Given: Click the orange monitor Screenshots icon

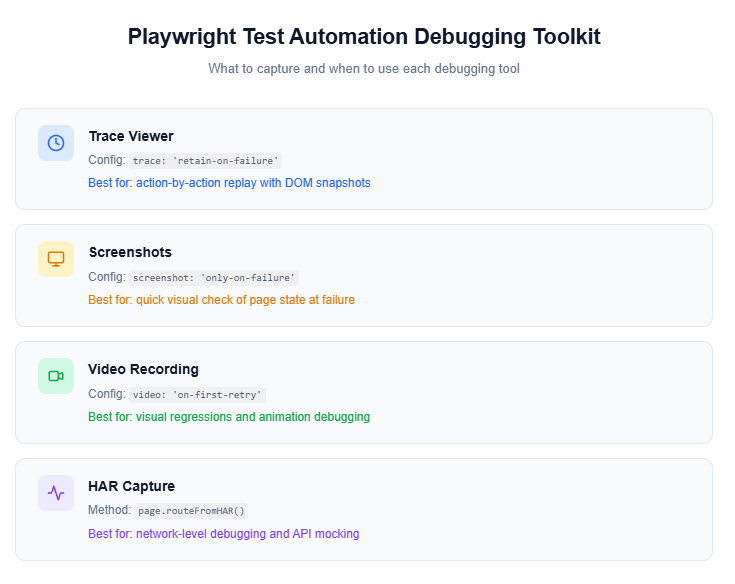Looking at the screenshot, I should point(56,259).
